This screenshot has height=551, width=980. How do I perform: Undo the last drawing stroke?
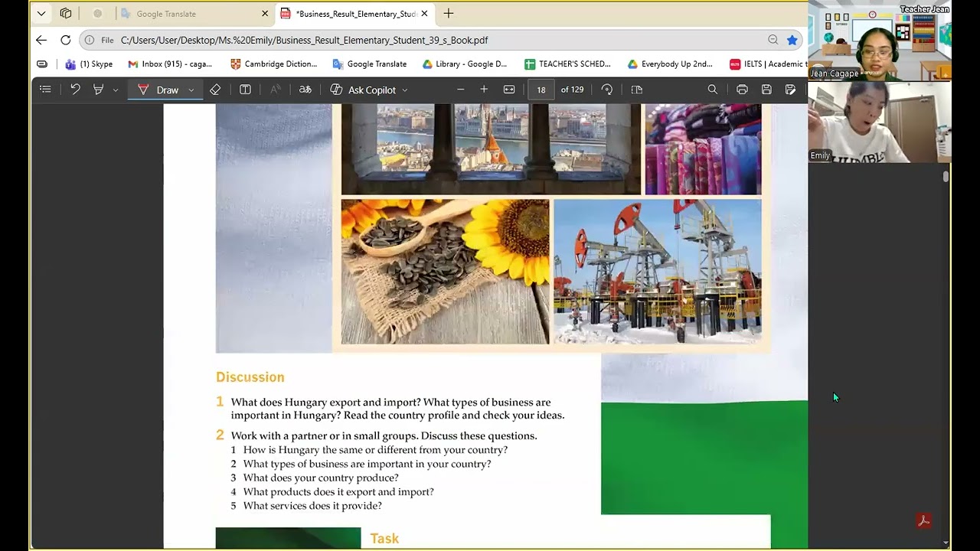point(75,90)
